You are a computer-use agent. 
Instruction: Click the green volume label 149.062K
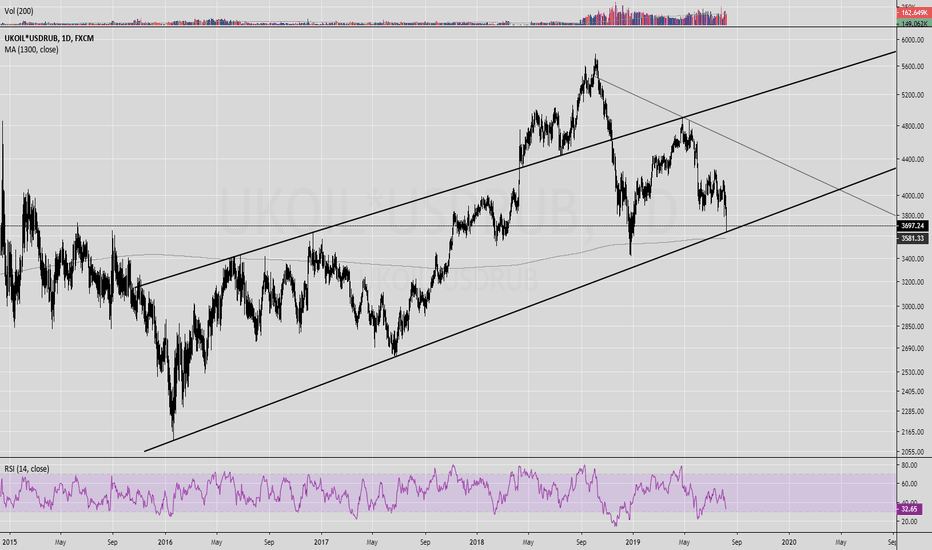(x=914, y=24)
